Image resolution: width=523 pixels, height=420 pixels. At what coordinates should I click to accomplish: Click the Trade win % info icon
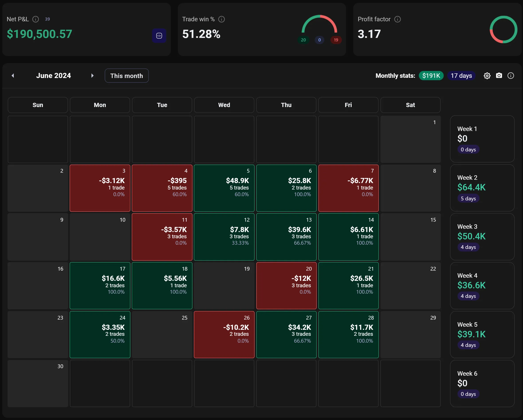(x=222, y=19)
